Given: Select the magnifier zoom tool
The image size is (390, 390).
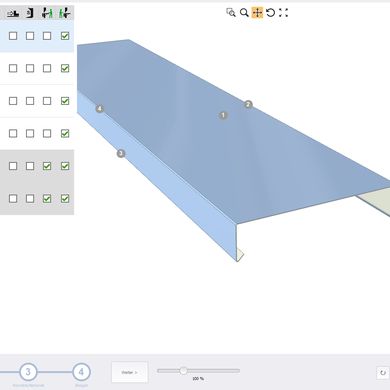Looking at the screenshot, I should click(244, 13).
